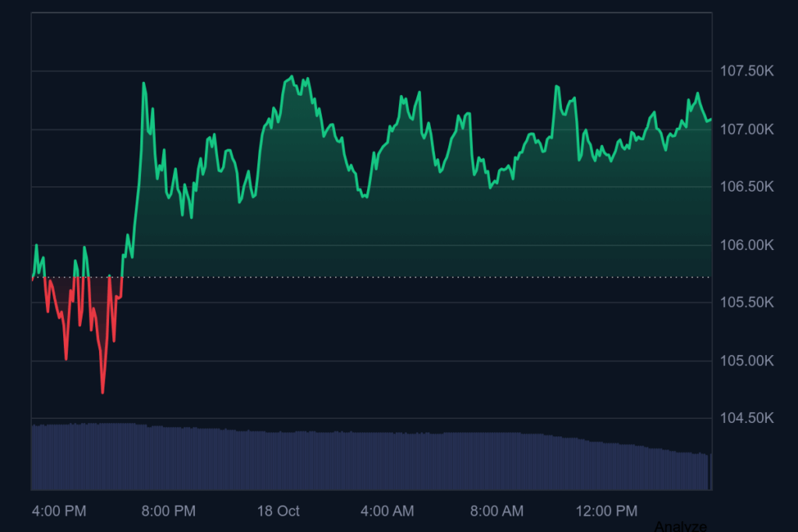Click the 106.00K price axis label
Image resolution: width=798 pixels, height=532 pixels.
pyautogui.click(x=746, y=245)
